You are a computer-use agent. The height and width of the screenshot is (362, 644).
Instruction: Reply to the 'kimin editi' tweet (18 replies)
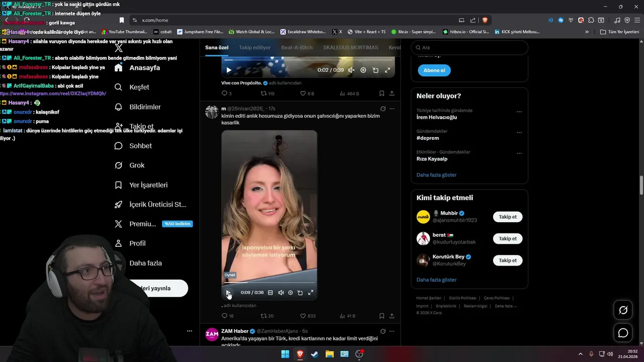point(224,316)
